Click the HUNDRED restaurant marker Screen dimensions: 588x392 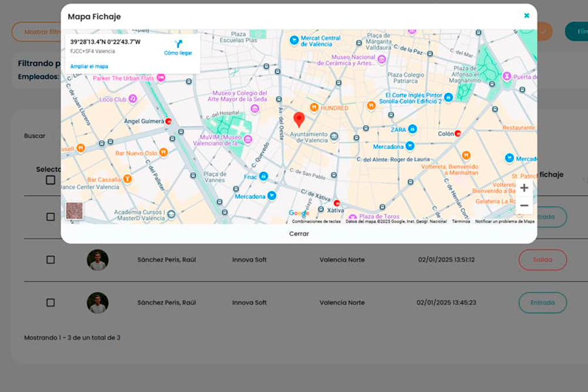point(315,108)
